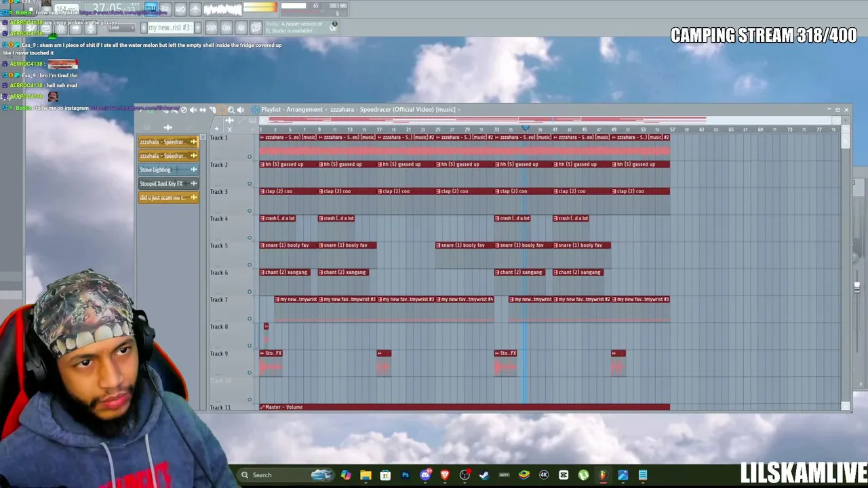The image size is (868, 488).
Task: Open OBS Studio from the taskbar
Action: point(465,475)
